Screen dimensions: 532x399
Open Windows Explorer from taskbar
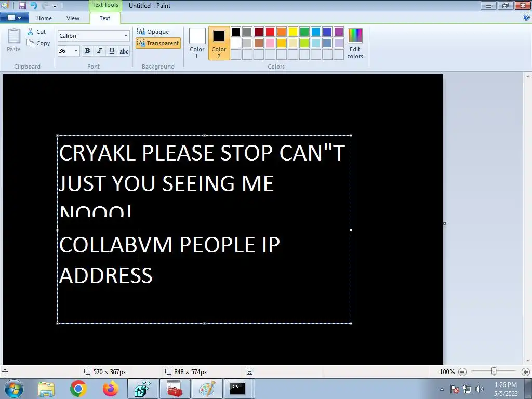[x=46, y=389]
